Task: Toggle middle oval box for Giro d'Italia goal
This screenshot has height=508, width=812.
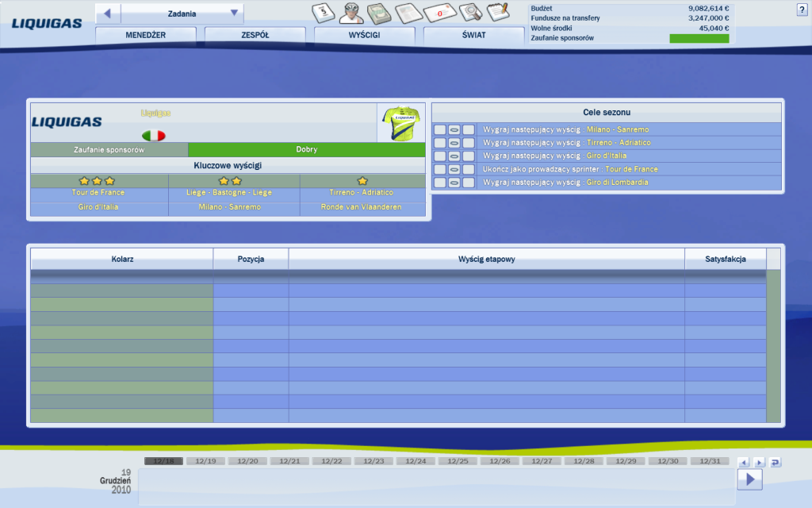Action: (x=454, y=156)
